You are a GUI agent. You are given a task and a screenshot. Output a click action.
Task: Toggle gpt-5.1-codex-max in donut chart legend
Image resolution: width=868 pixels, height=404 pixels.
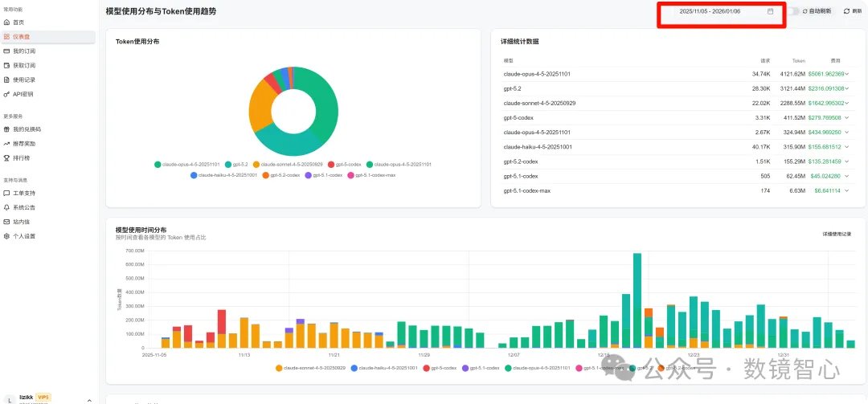371,175
